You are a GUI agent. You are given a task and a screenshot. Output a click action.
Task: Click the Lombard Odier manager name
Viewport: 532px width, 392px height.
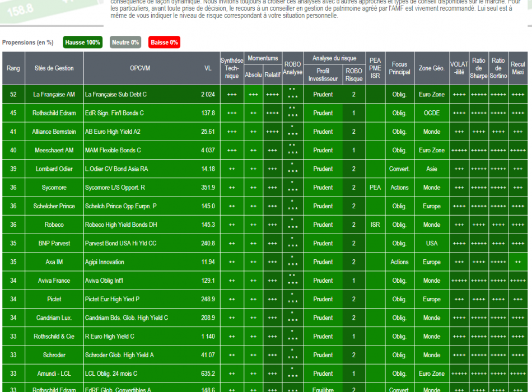pyautogui.click(x=54, y=169)
